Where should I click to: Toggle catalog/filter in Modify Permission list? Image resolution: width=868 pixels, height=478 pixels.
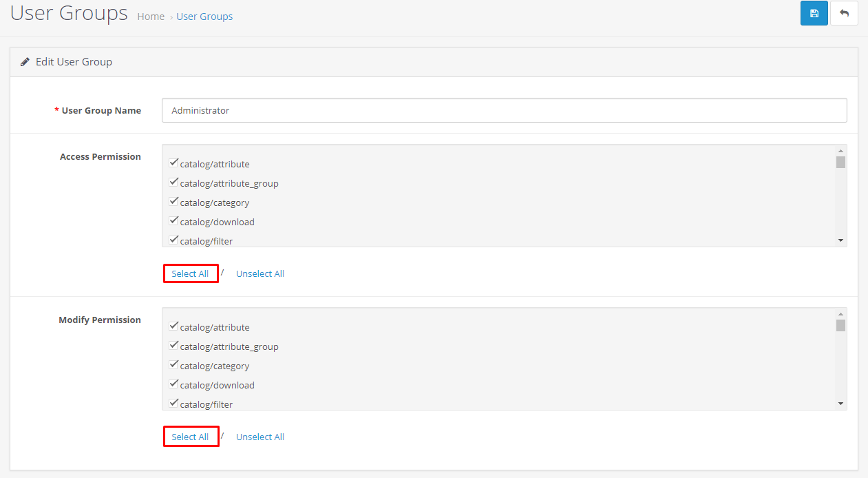coord(173,404)
